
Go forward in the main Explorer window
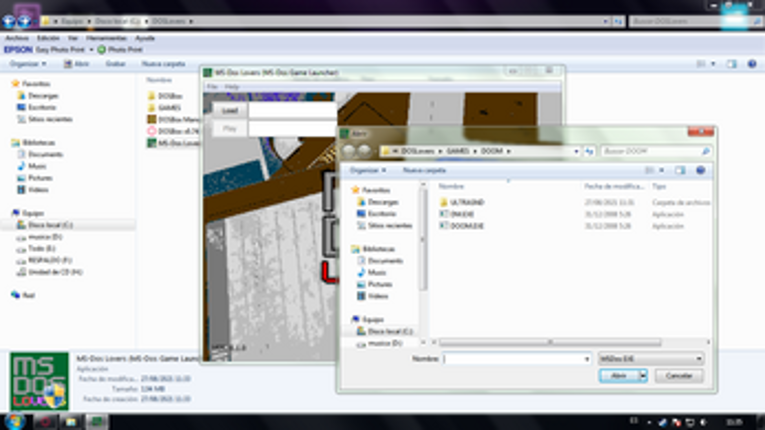point(24,21)
